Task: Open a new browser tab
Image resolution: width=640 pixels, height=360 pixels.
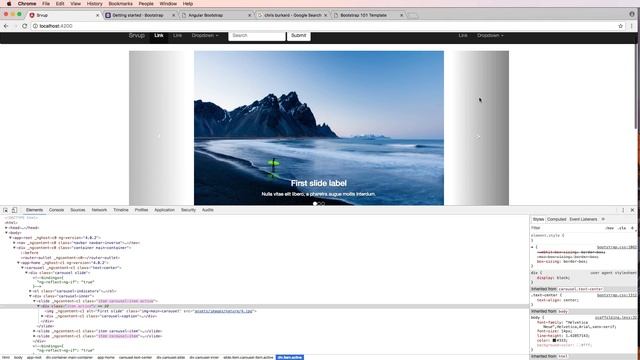Action: 413,16
